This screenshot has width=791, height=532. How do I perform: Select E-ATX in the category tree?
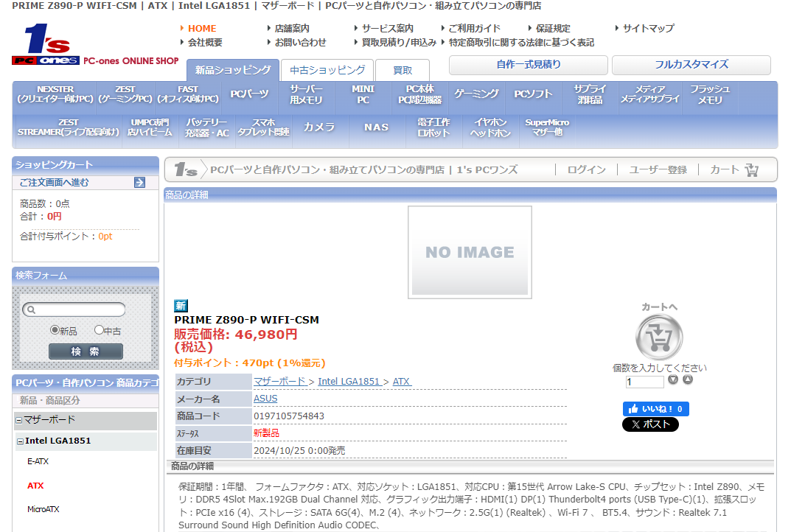tap(38, 461)
